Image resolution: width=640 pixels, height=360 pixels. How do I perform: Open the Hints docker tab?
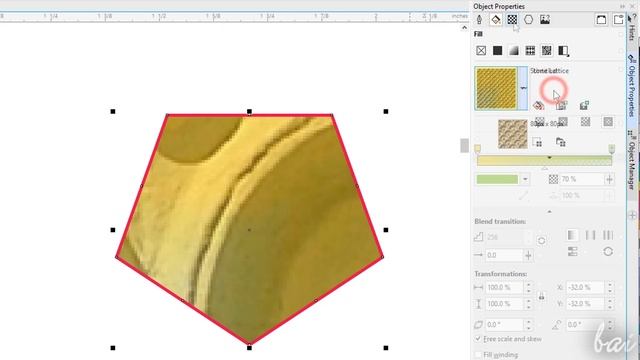point(631,28)
